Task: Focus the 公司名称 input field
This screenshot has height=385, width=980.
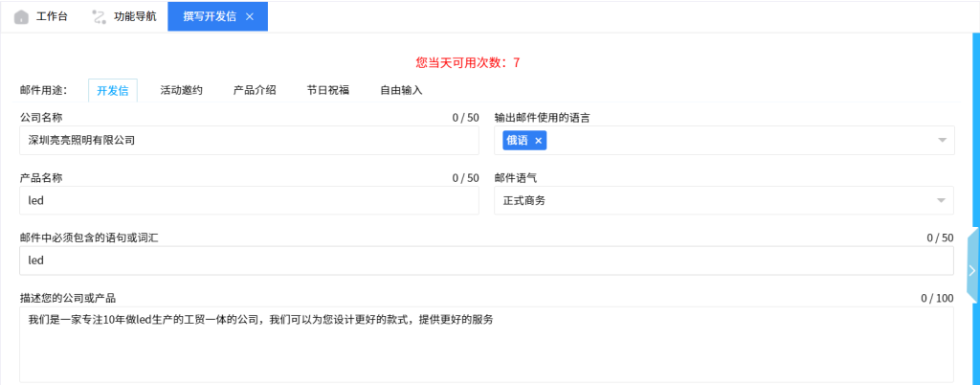Action: [x=249, y=141]
